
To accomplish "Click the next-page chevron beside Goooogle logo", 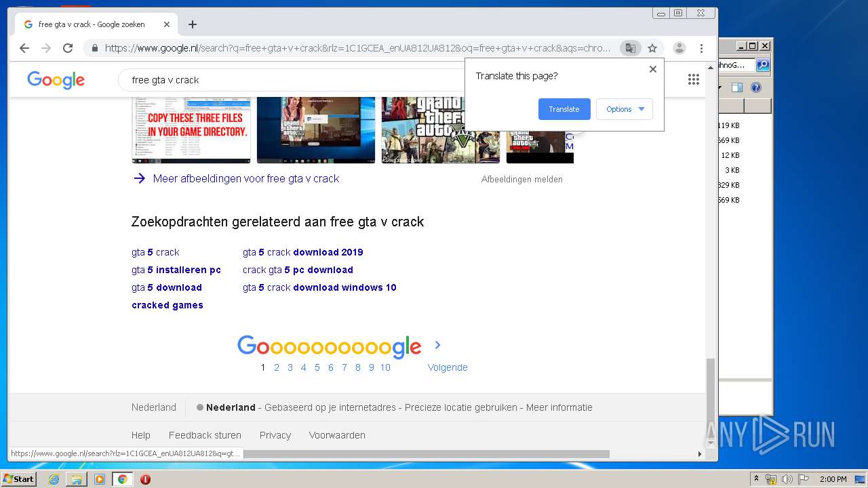I will 437,345.
